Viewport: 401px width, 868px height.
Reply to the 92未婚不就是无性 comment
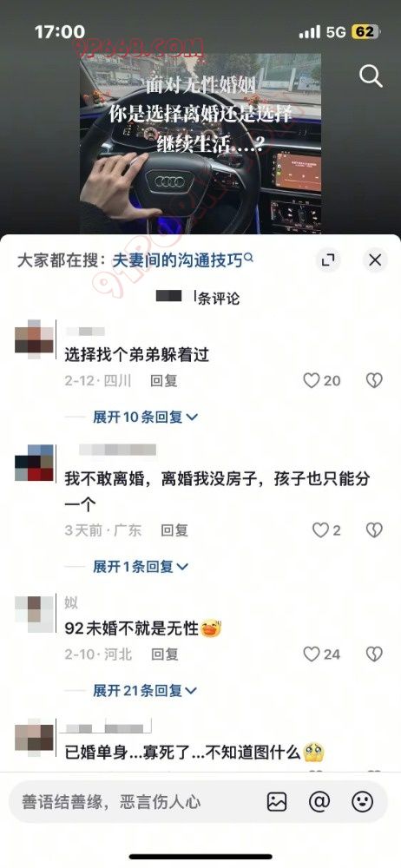(x=164, y=654)
